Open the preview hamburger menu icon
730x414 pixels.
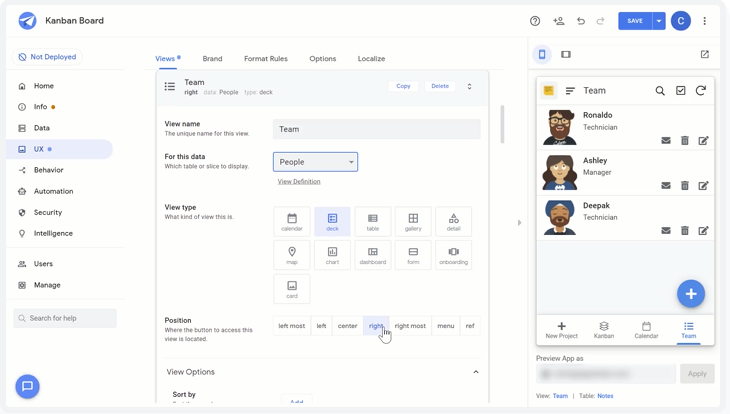(570, 91)
